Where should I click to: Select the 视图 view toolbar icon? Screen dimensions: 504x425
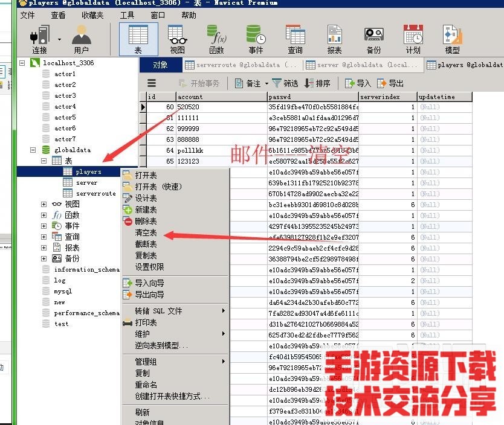[x=177, y=39]
